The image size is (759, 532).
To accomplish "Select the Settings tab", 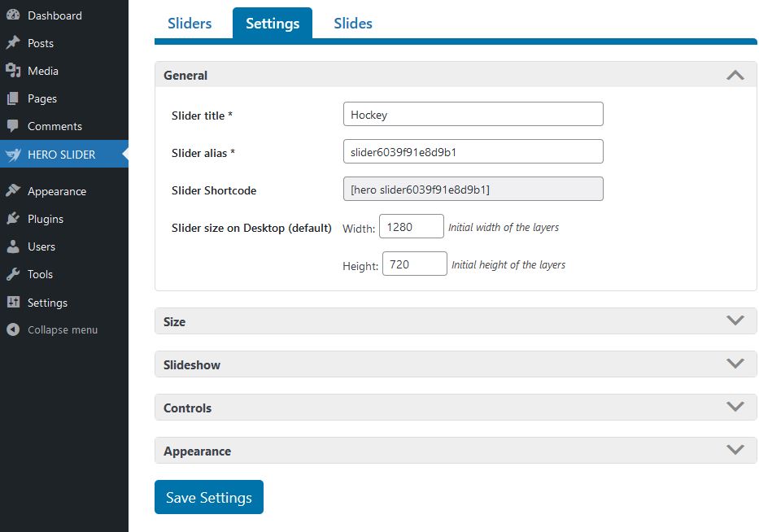I will point(273,24).
